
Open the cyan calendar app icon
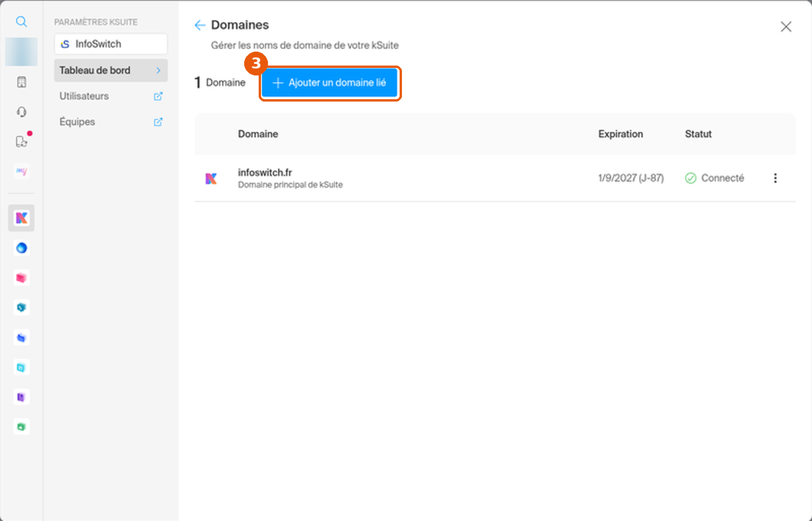21,367
